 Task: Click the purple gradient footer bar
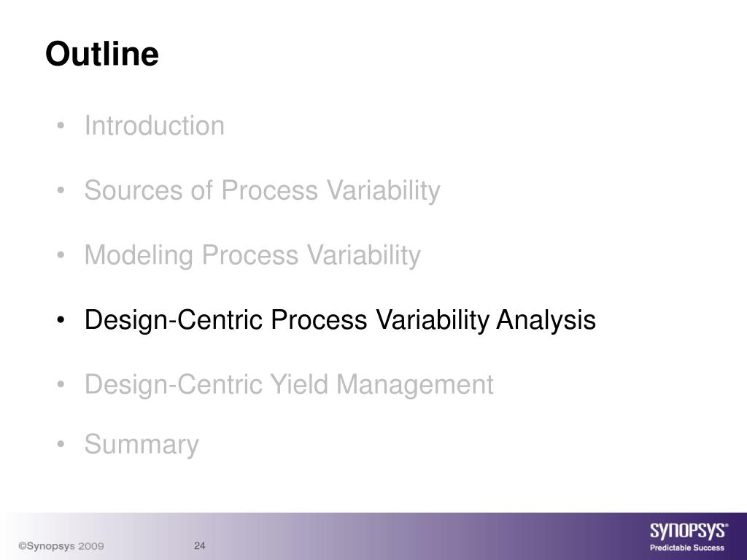point(373,536)
